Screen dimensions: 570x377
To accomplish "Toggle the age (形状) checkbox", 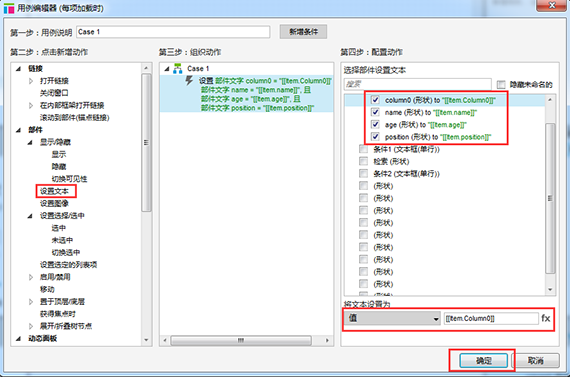I will pos(375,124).
